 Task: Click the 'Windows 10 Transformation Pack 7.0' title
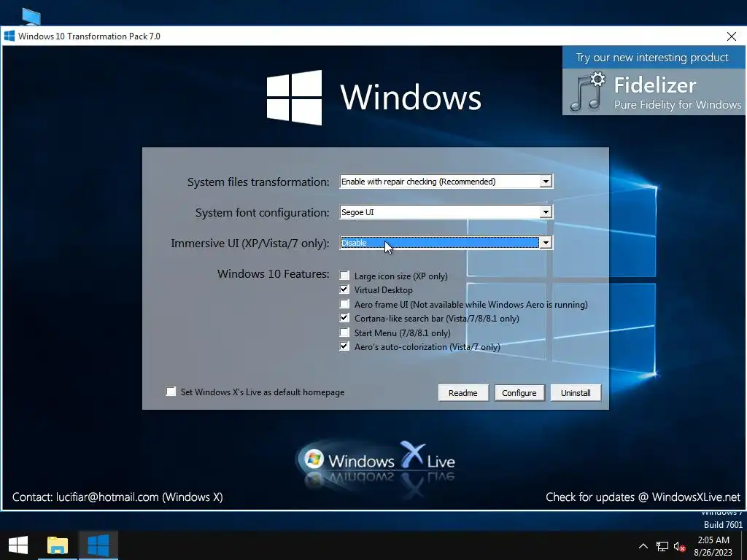click(89, 36)
